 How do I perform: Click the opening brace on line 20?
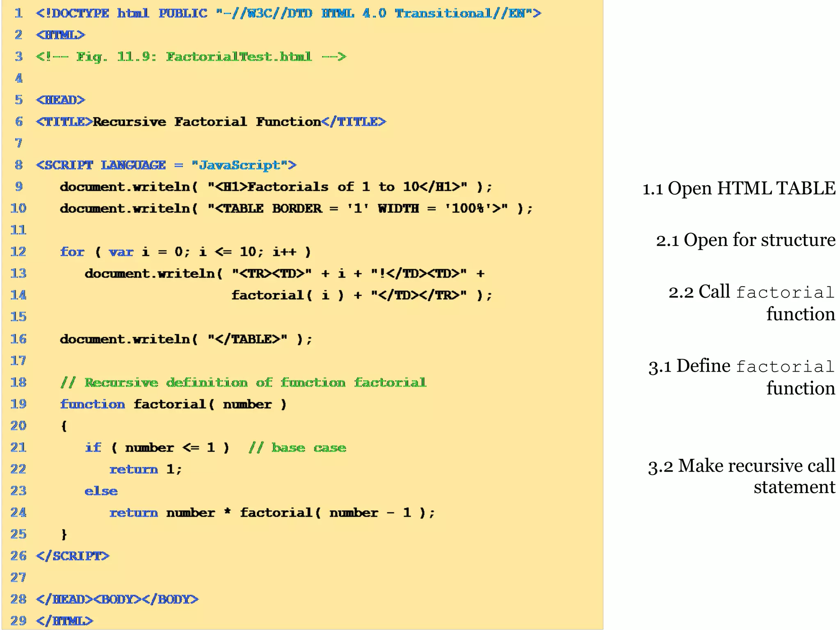tap(64, 426)
